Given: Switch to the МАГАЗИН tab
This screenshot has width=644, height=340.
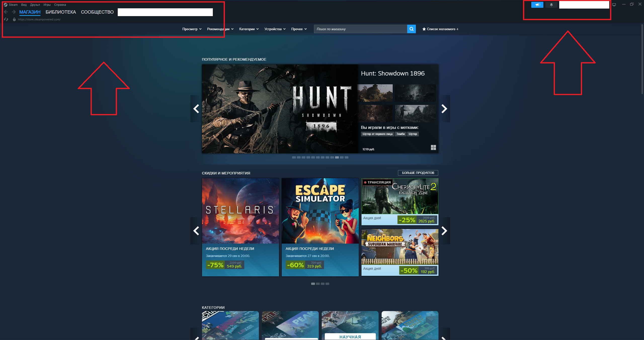Looking at the screenshot, I should click(30, 12).
